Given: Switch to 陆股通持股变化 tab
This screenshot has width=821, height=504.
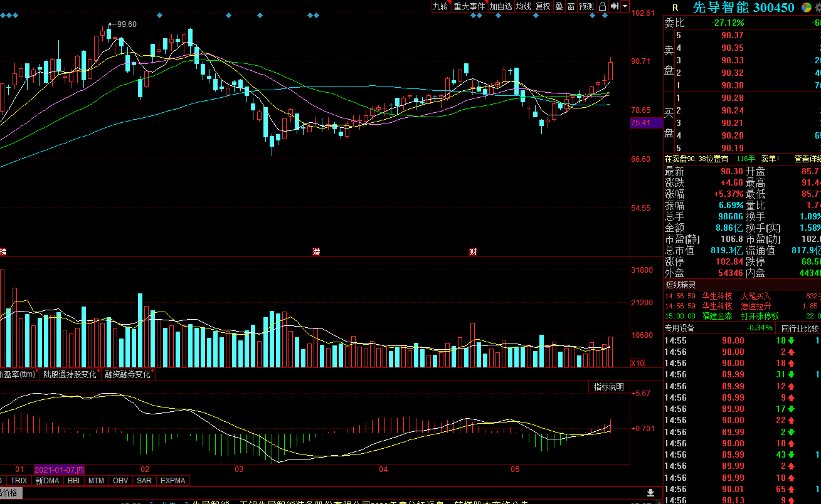Looking at the screenshot, I should (x=70, y=374).
